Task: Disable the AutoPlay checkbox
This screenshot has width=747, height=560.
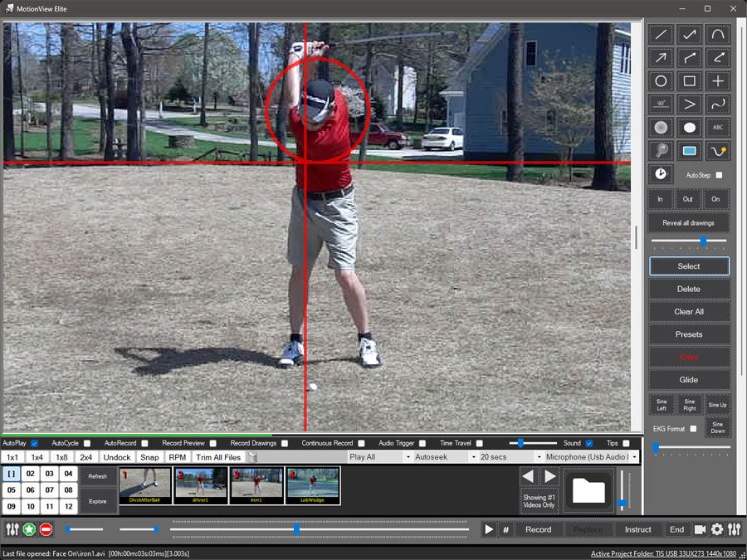Action: [34, 444]
